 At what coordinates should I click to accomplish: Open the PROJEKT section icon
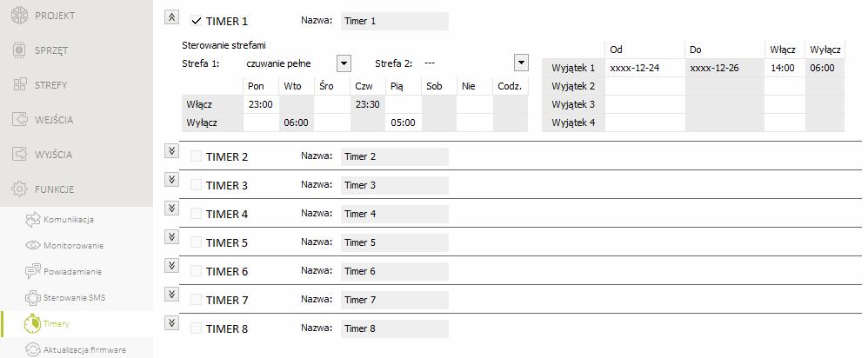click(x=19, y=16)
